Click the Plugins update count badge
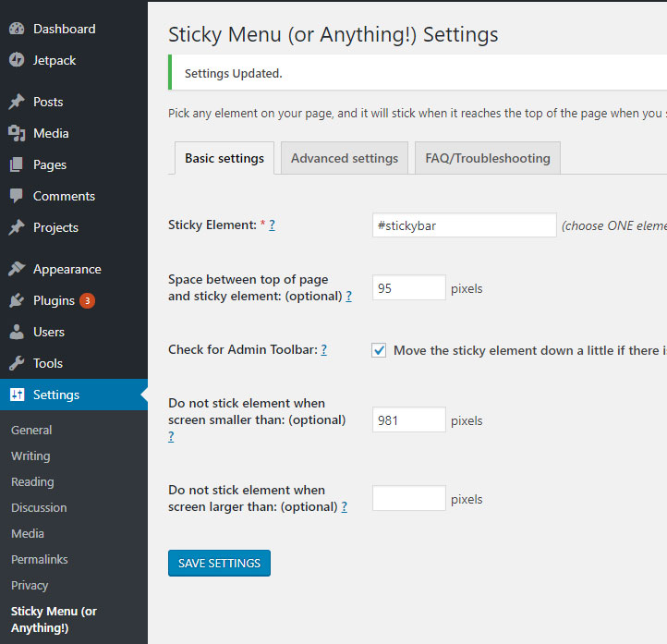The height and width of the screenshot is (644, 667). (x=87, y=300)
